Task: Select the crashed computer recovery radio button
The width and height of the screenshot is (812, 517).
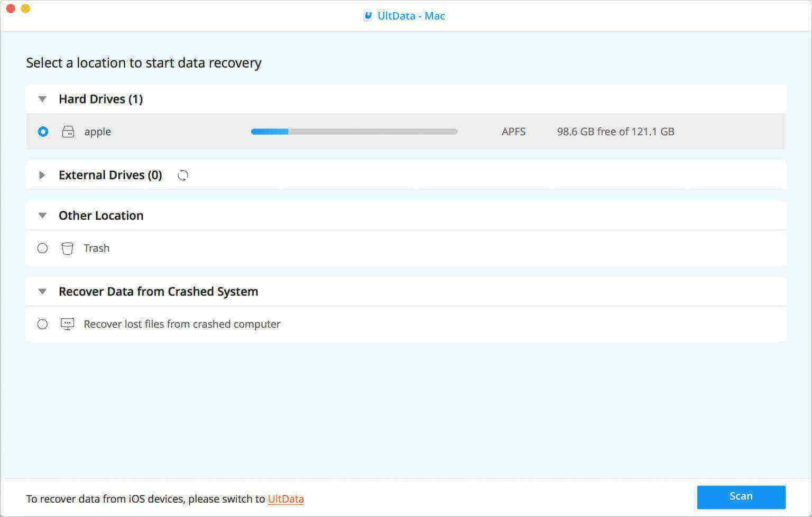Action: coord(42,324)
